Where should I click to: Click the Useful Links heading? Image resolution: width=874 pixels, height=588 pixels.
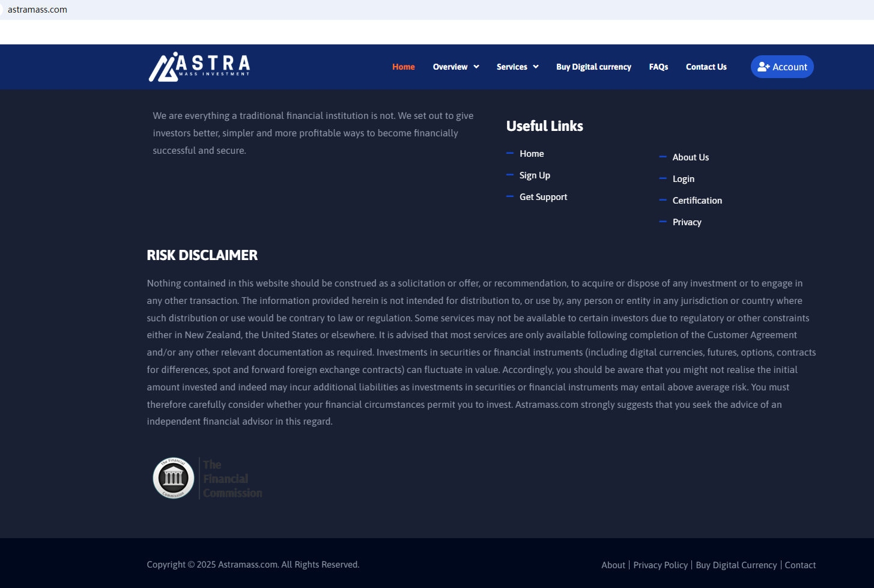(x=545, y=126)
